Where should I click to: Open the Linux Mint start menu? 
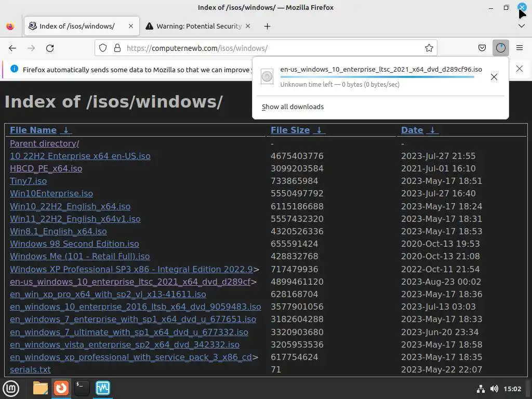[11, 389]
